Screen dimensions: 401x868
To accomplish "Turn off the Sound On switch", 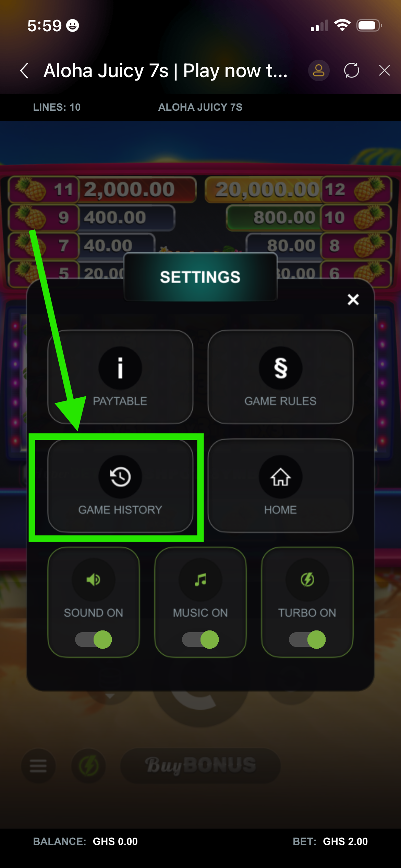I will pyautogui.click(x=93, y=639).
